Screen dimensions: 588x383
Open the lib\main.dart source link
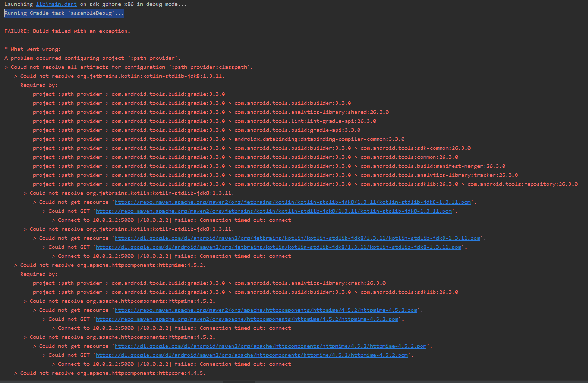click(56, 4)
